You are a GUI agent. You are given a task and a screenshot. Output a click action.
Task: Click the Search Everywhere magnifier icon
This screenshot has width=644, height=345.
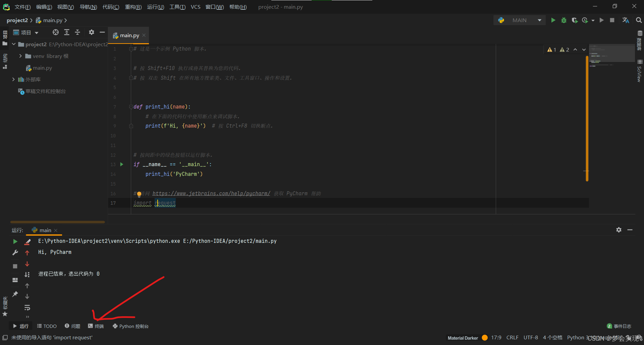click(x=639, y=20)
